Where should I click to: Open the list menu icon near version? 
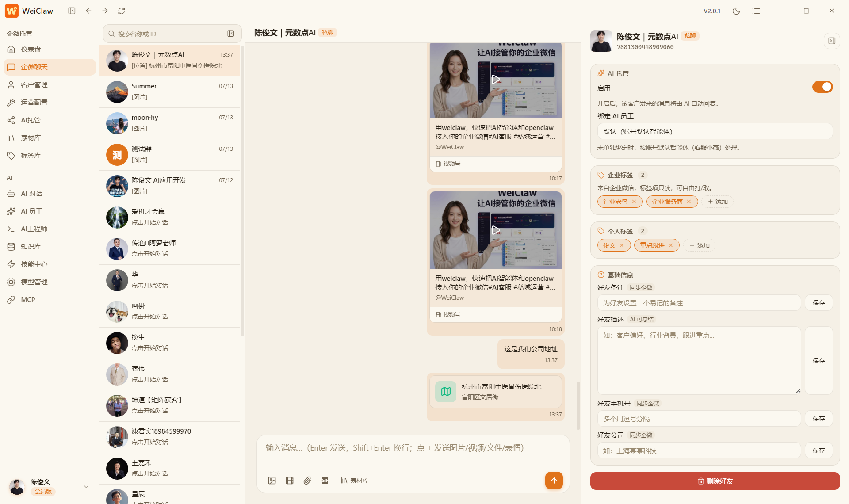click(756, 11)
